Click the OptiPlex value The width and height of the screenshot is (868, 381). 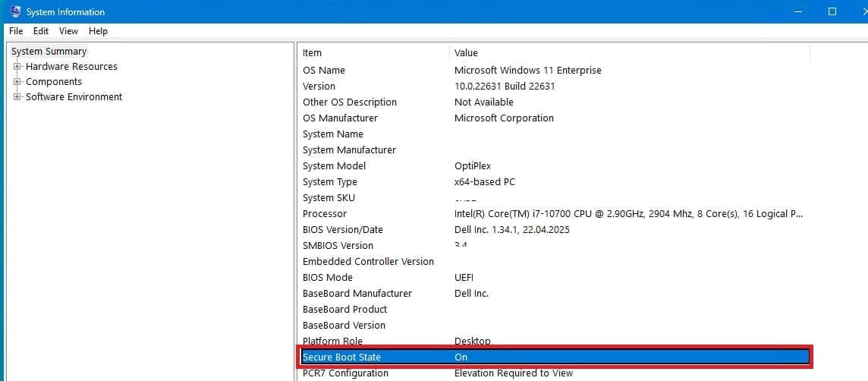[x=472, y=166]
